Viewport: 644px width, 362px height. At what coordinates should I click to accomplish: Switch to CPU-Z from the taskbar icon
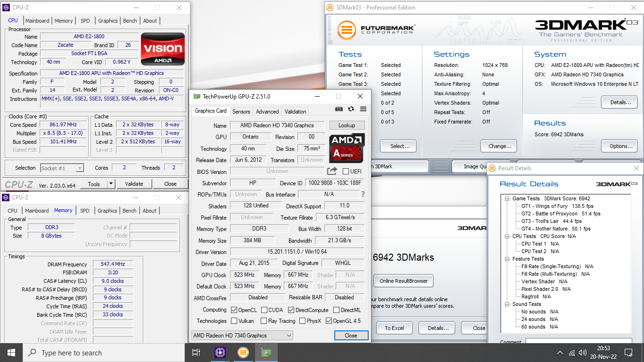[x=220, y=353]
